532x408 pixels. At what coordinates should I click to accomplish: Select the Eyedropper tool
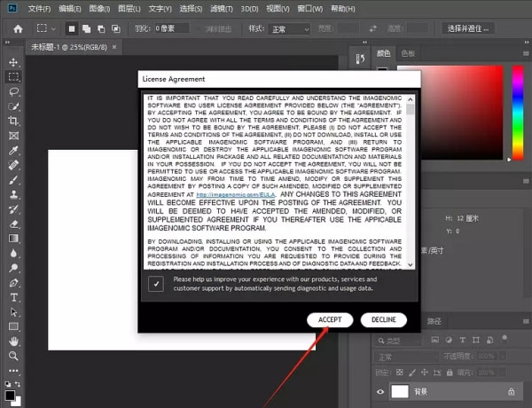click(14, 150)
